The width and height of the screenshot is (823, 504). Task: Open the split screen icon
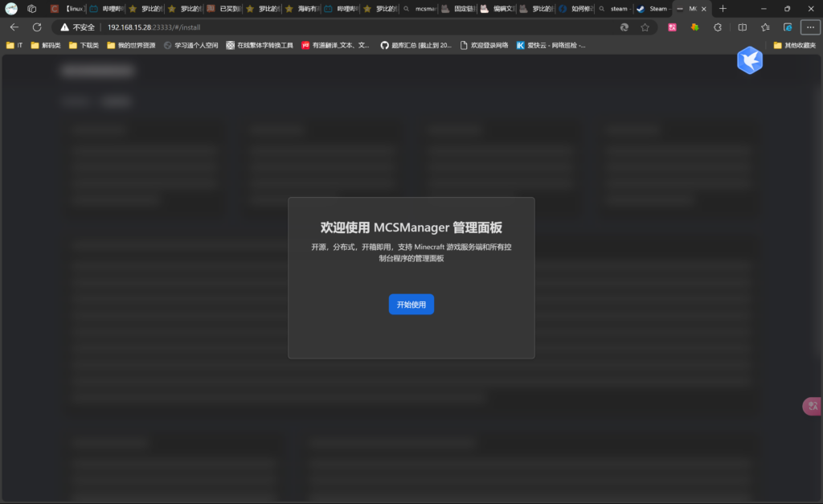(x=742, y=27)
